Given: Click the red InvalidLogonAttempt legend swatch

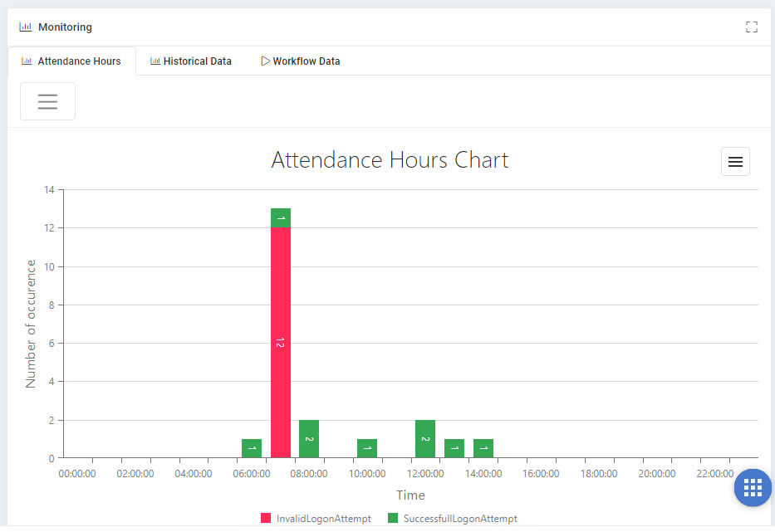Looking at the screenshot, I should pos(266,518).
